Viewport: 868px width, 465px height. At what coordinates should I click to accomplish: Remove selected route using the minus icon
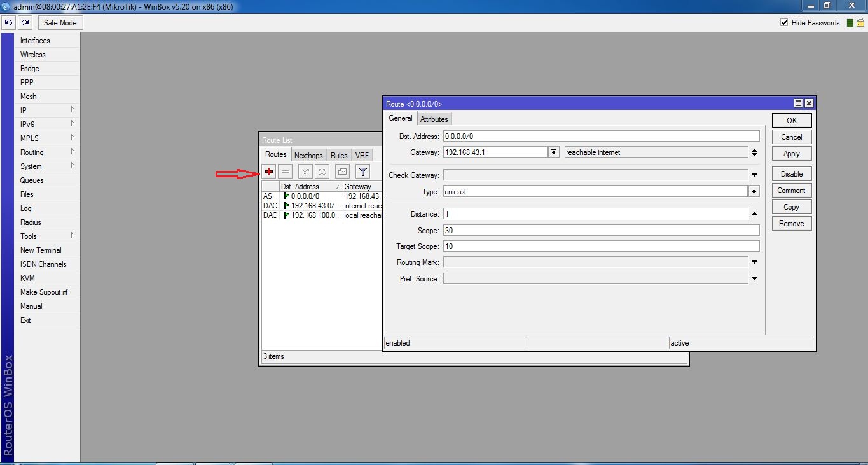285,171
